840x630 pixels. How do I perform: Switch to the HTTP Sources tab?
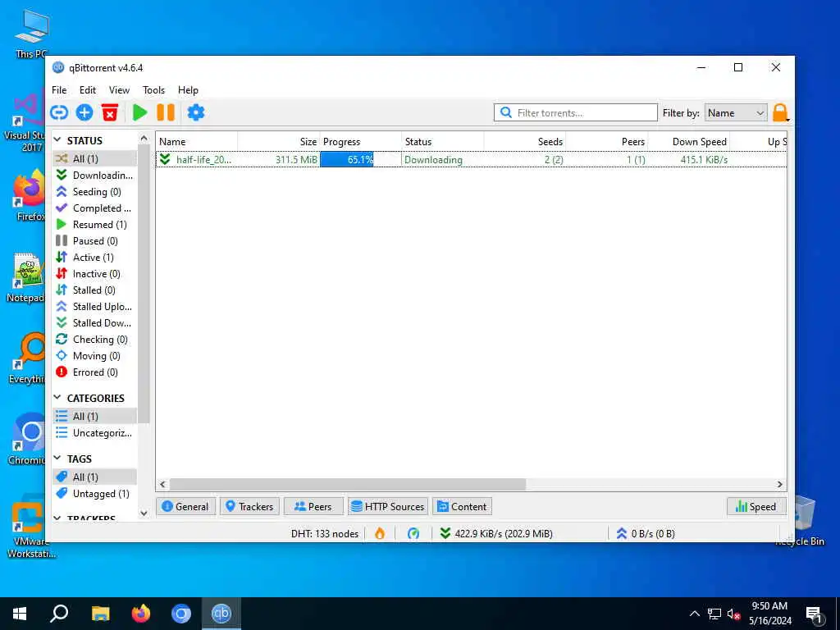click(x=388, y=506)
